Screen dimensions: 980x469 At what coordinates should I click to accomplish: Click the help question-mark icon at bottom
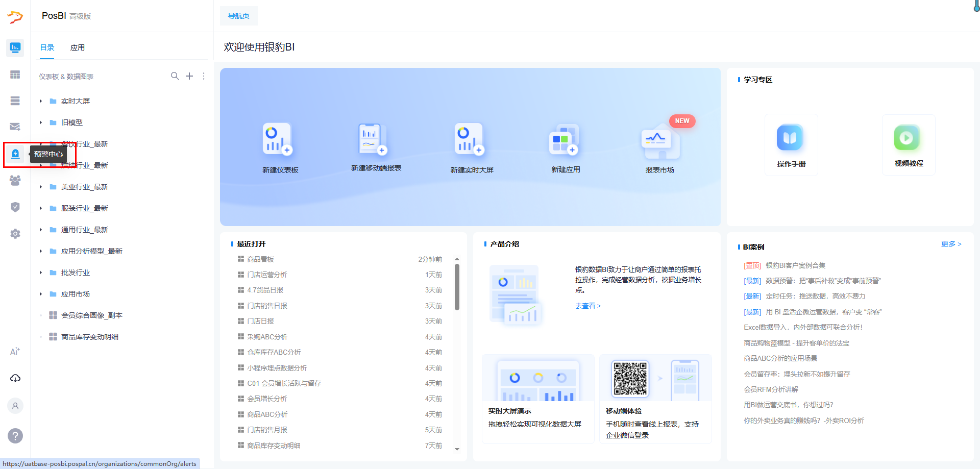click(x=15, y=436)
